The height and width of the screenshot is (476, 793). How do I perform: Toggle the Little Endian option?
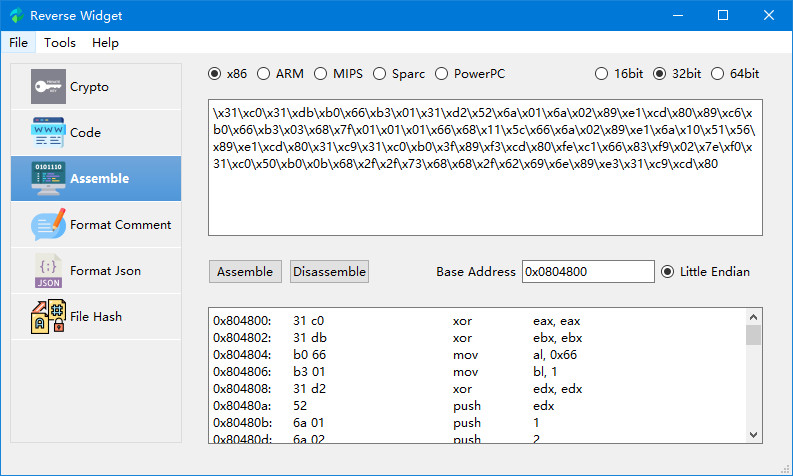pos(668,272)
